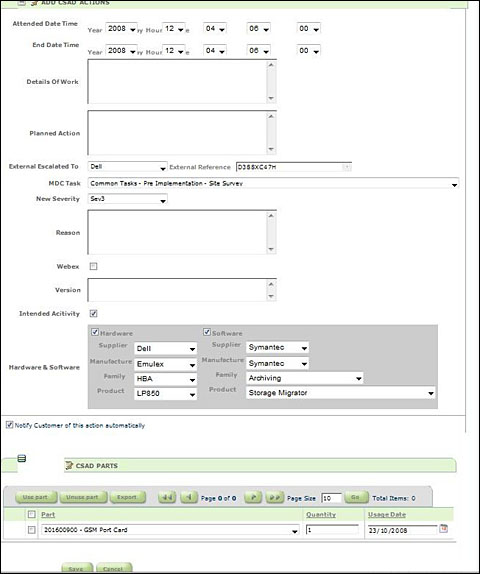Uncheck the Intended Acitivity checkbox
Viewport: 480px width, 574px height.
point(93,313)
